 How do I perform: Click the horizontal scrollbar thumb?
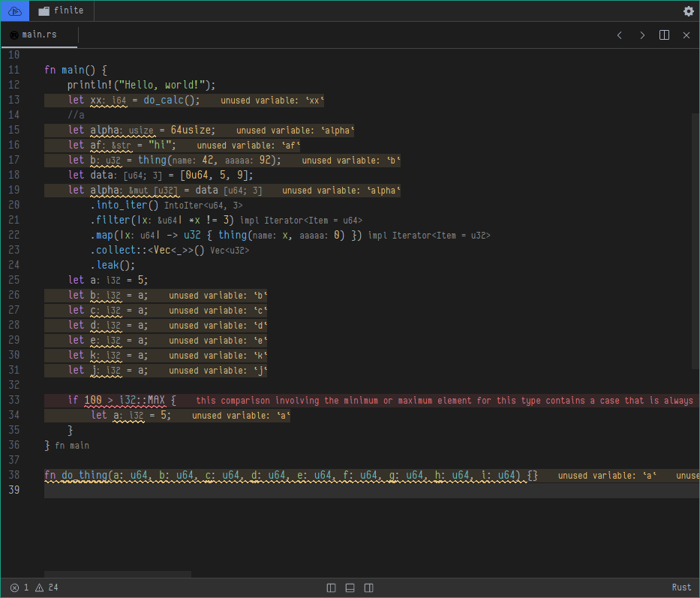click(117, 574)
